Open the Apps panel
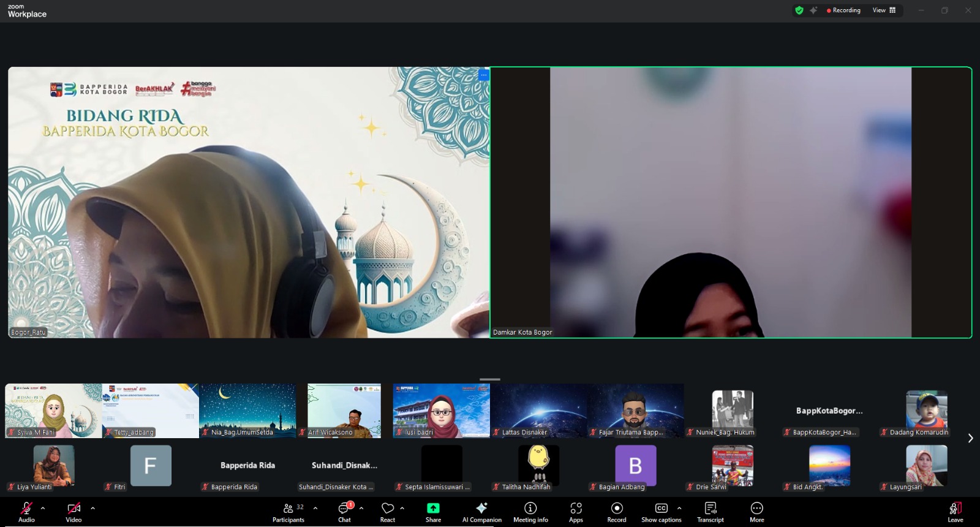980x527 pixels. tap(576, 512)
